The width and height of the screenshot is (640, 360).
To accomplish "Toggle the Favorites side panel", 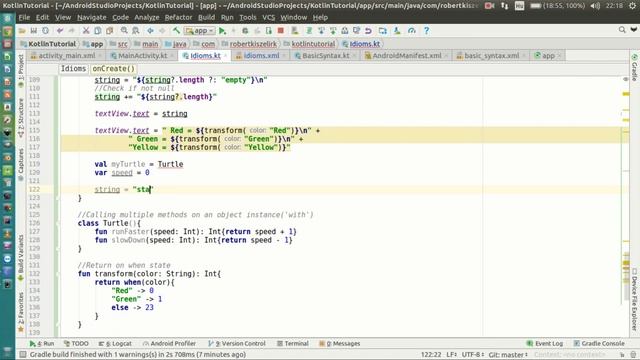I will (x=21, y=312).
